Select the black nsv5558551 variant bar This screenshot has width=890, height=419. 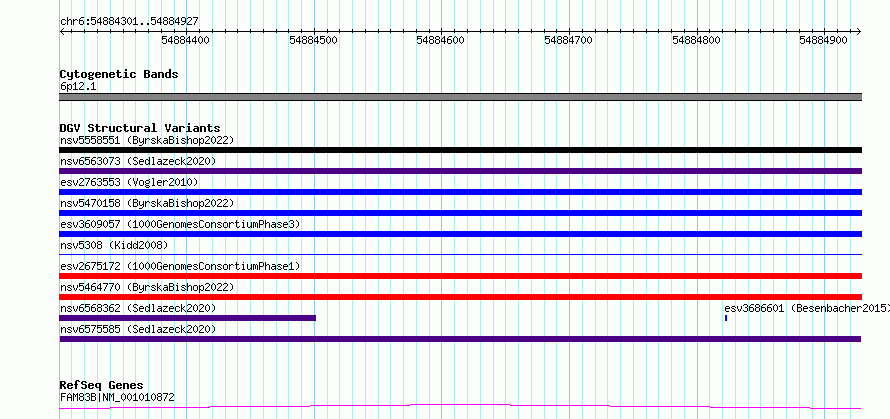point(460,150)
